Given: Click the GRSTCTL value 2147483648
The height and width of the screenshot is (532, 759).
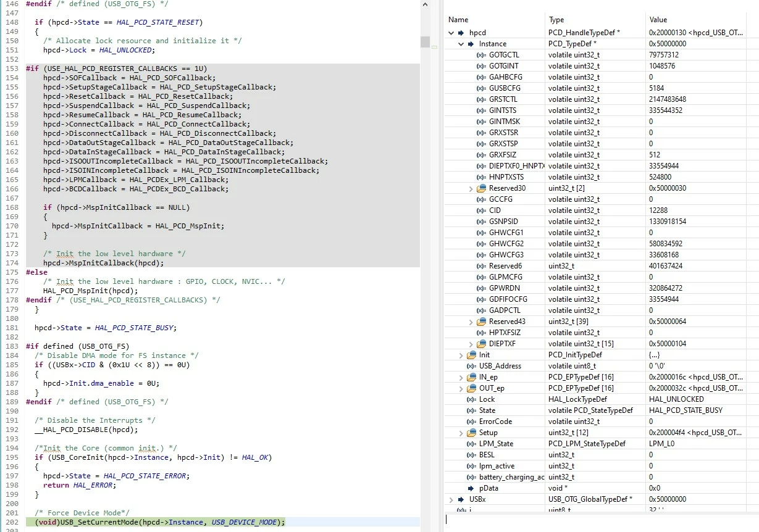Looking at the screenshot, I should click(x=668, y=99).
